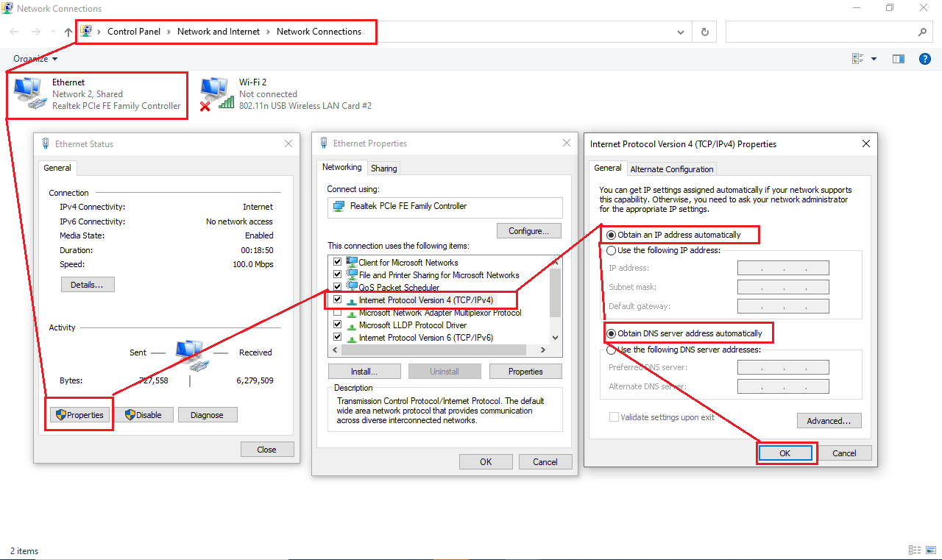Expand chevron after Network and Internet breadcrumb
This screenshot has width=942, height=560.
[x=269, y=32]
